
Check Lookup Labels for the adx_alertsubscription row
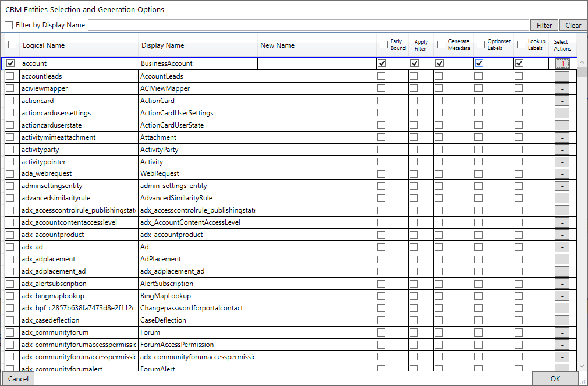[518, 283]
